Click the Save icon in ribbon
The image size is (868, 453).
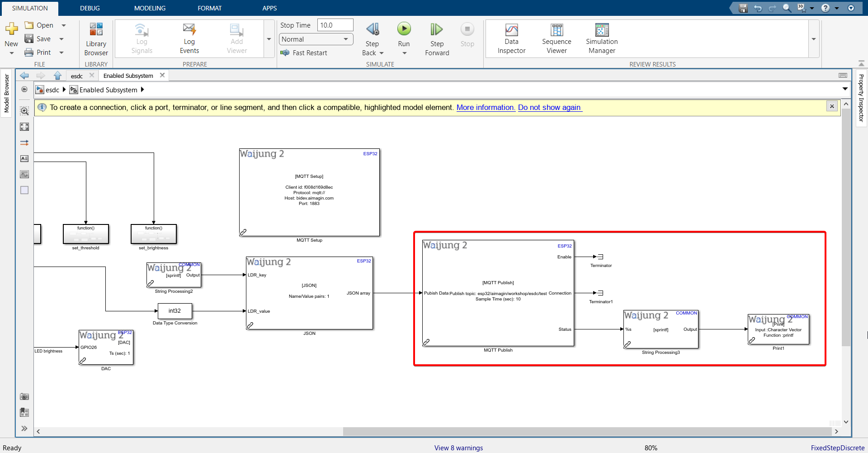click(x=29, y=39)
